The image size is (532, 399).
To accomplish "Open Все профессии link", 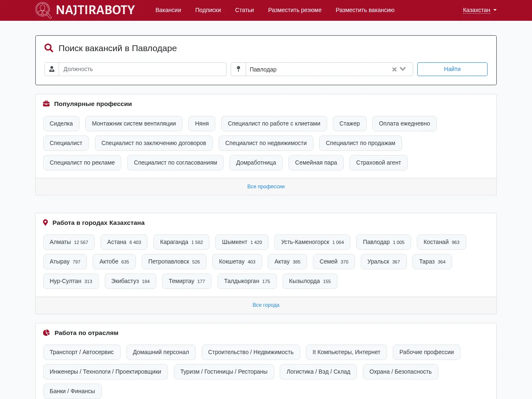I will (x=266, y=187).
